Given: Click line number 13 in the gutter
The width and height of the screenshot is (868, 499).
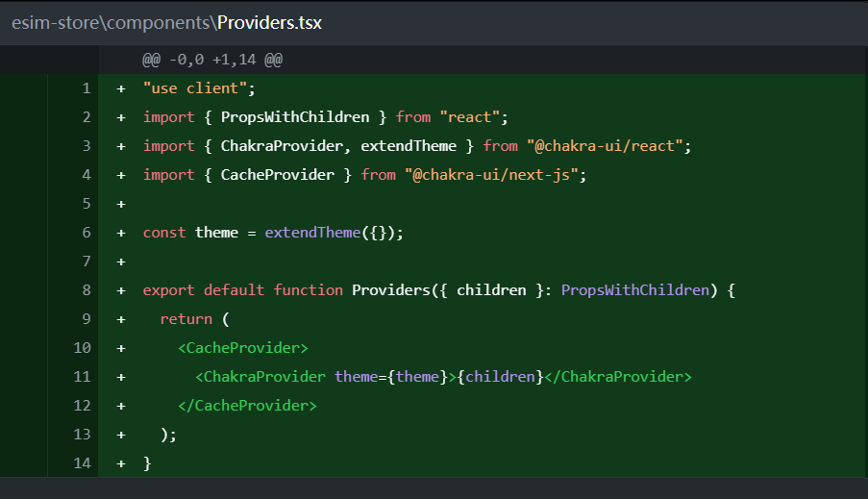Looking at the screenshot, I should [82, 435].
